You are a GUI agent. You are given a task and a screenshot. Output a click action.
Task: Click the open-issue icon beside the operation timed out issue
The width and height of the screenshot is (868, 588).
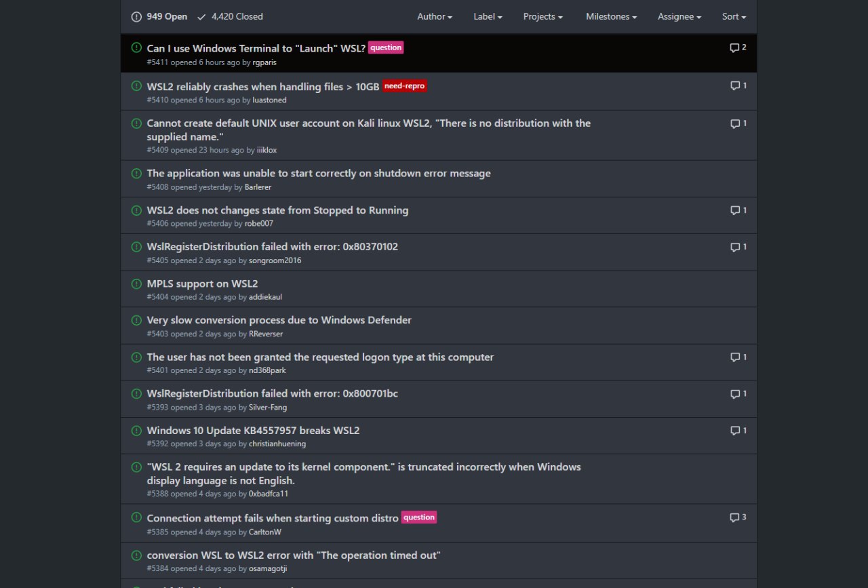[x=136, y=554]
